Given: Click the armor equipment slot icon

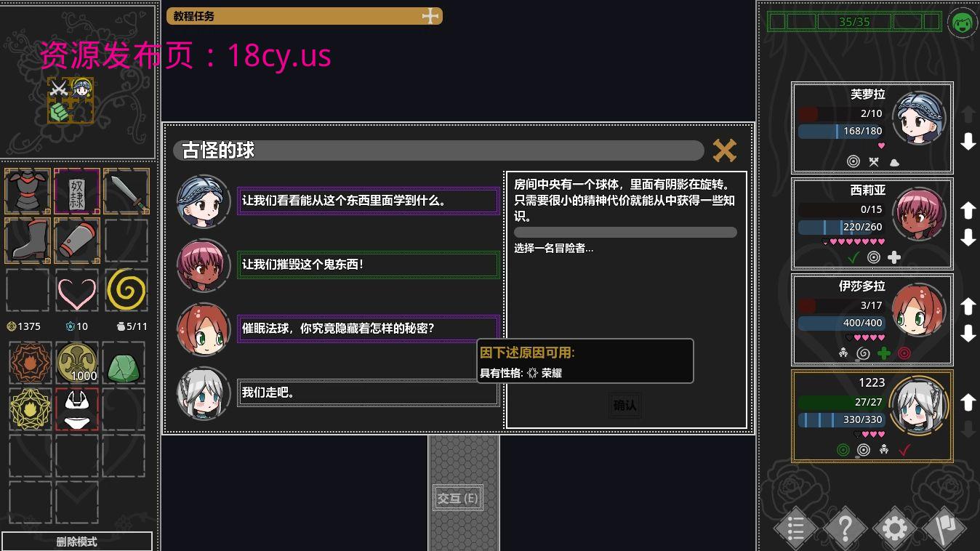Looking at the screenshot, I should [x=27, y=191].
